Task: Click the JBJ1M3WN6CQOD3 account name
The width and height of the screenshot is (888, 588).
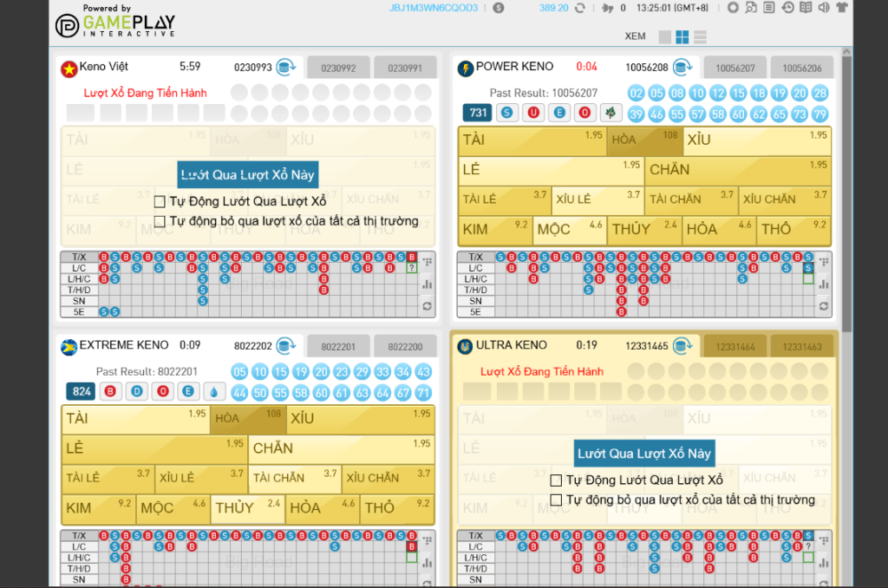Action: (x=434, y=8)
